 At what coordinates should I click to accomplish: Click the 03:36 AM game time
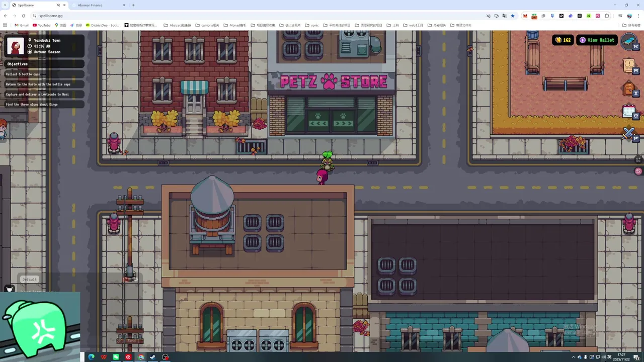point(42,46)
